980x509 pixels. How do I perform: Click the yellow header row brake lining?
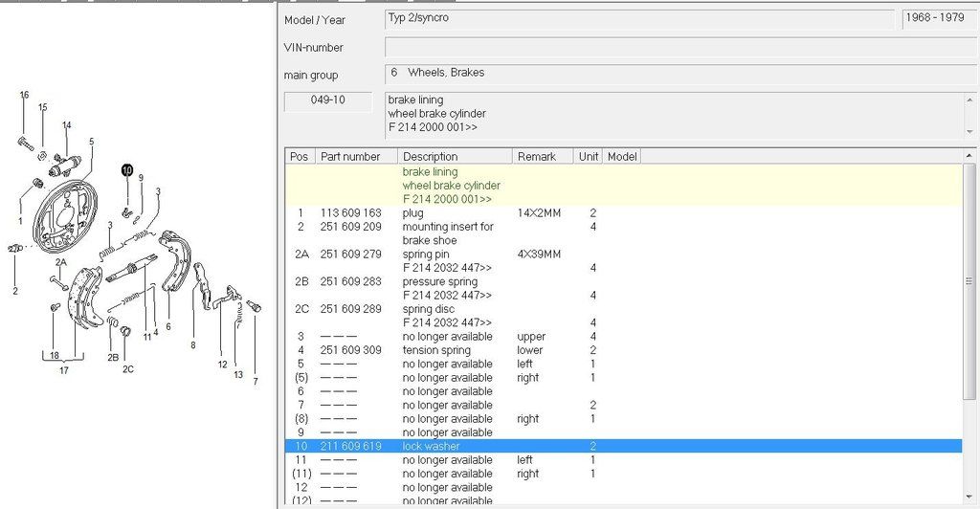point(623,186)
